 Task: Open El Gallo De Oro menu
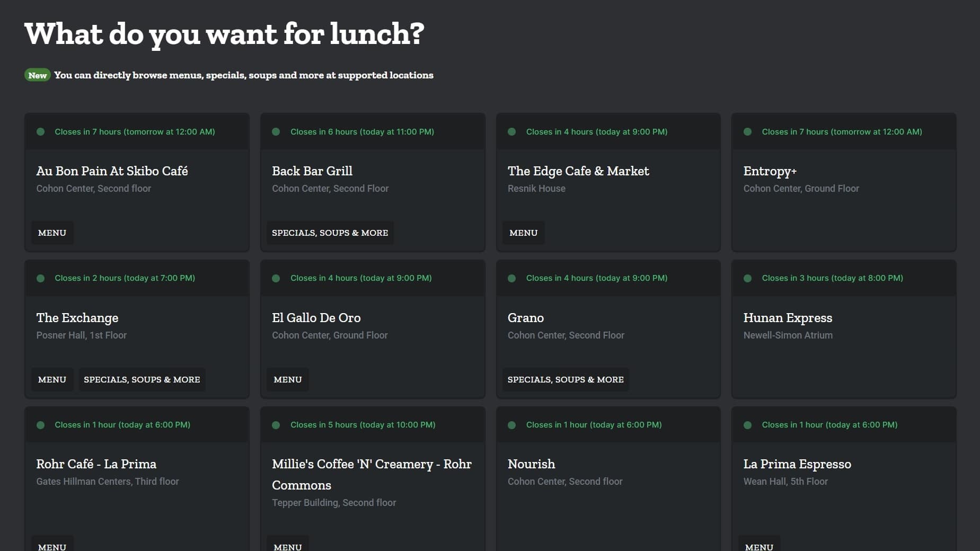click(288, 380)
